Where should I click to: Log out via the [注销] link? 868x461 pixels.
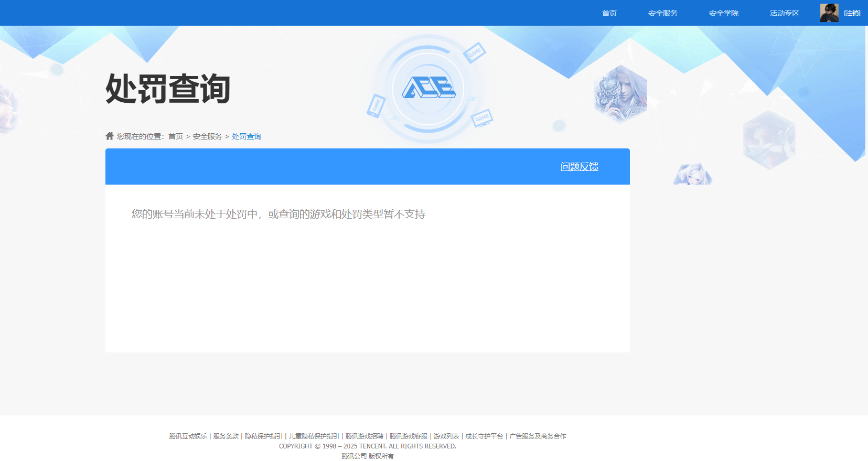pyautogui.click(x=852, y=13)
